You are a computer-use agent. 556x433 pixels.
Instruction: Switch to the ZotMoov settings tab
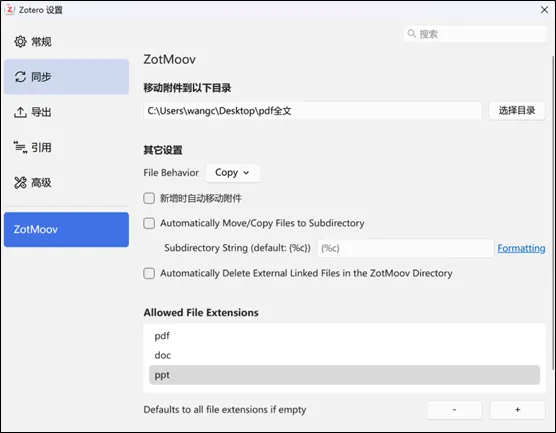pyautogui.click(x=66, y=229)
